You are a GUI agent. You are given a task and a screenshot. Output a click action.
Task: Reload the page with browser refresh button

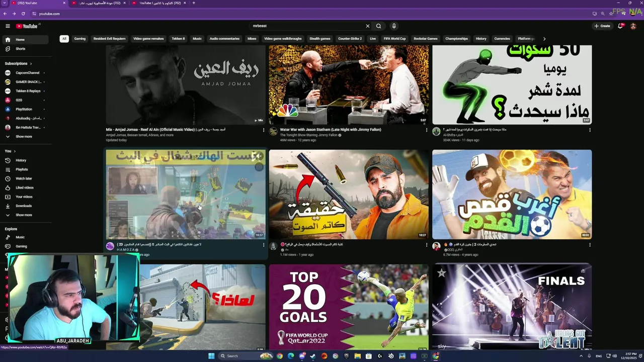pyautogui.click(x=23, y=14)
